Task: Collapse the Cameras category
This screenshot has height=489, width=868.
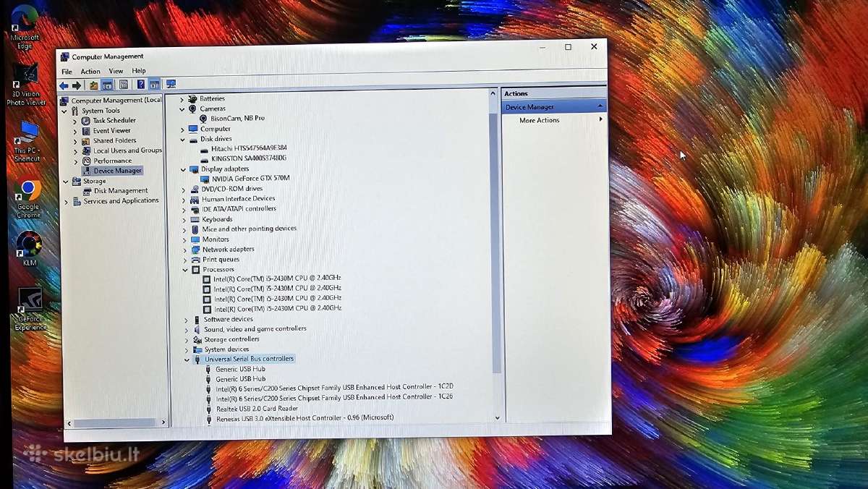Action: click(x=182, y=109)
